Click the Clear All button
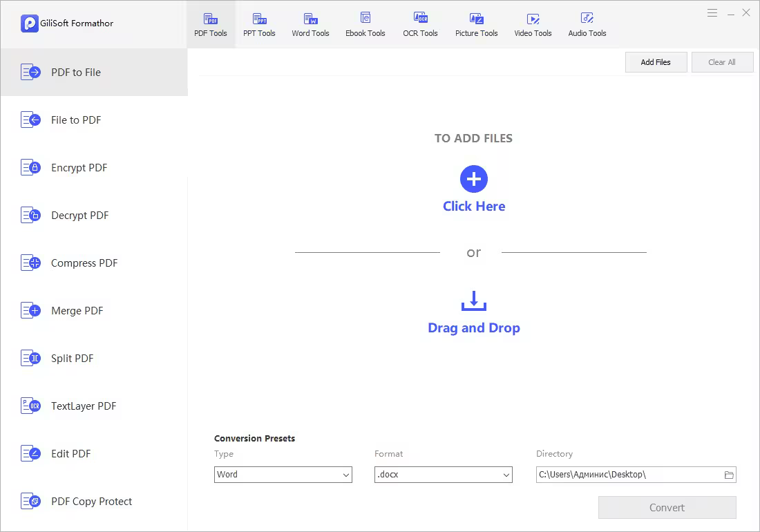The width and height of the screenshot is (760, 532). 722,62
